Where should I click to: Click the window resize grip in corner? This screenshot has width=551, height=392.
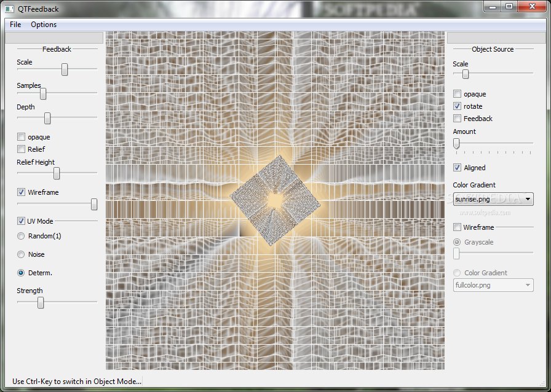point(542,383)
